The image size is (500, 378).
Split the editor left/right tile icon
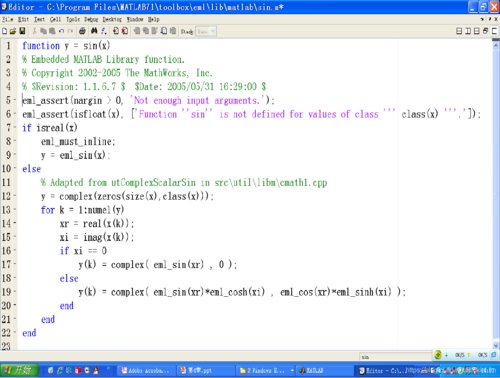point(468,31)
